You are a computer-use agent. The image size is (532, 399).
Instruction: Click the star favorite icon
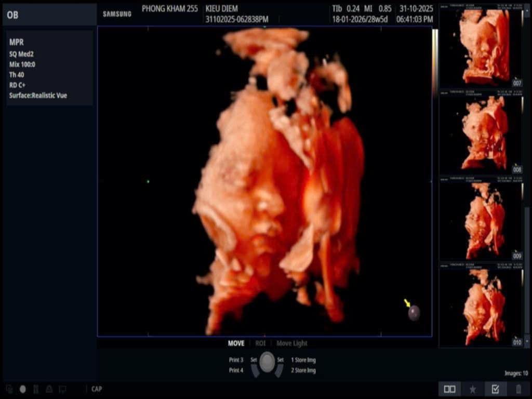[472, 389]
